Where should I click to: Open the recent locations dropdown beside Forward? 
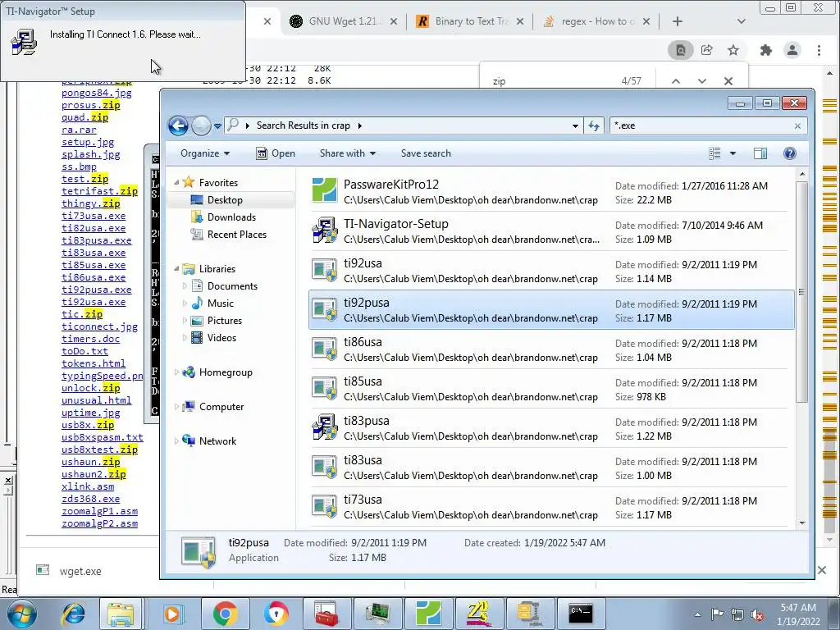pyautogui.click(x=217, y=126)
